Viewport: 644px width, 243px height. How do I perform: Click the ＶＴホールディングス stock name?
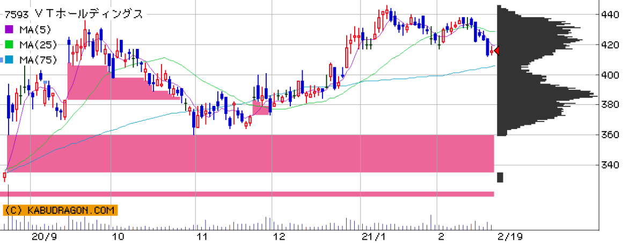88,14
